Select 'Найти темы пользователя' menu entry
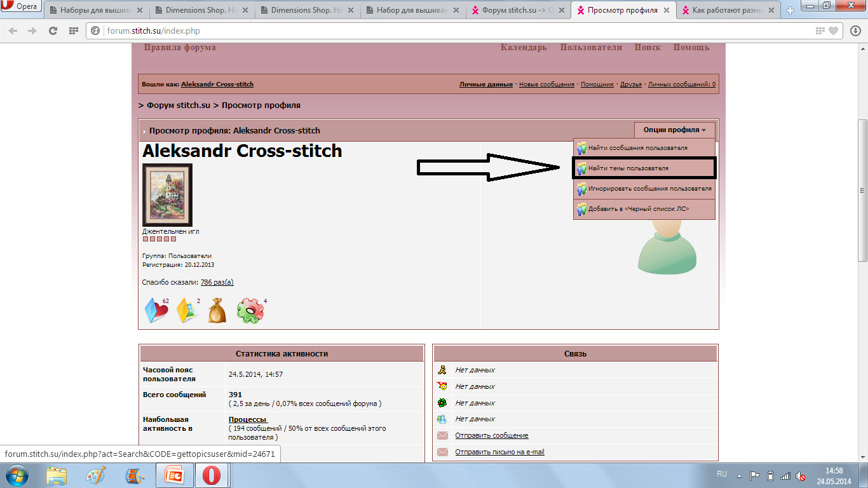Screen dimensions: 868x488 coord(628,168)
